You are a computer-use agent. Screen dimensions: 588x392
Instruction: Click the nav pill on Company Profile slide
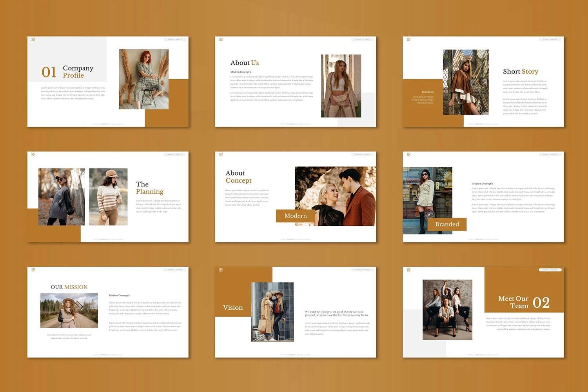[174, 40]
